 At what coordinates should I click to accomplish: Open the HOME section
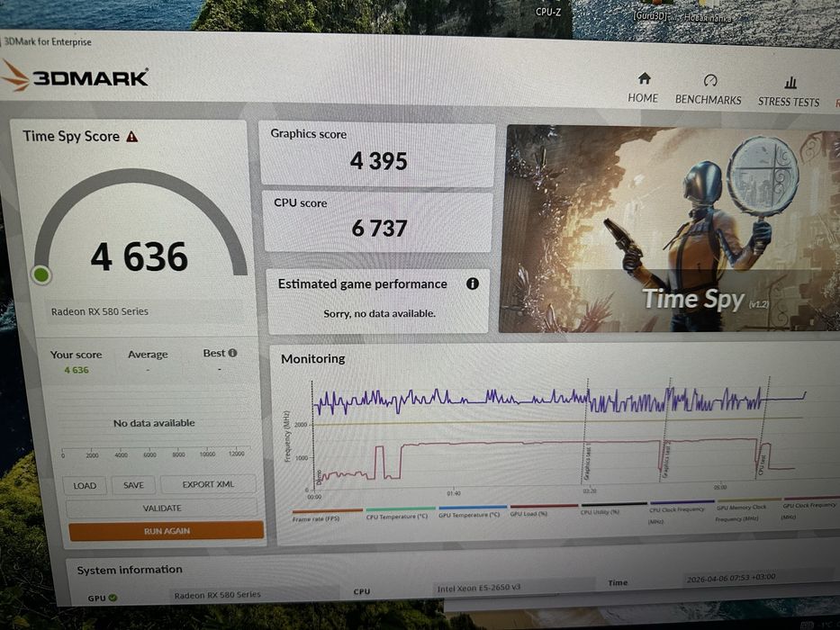tap(643, 88)
